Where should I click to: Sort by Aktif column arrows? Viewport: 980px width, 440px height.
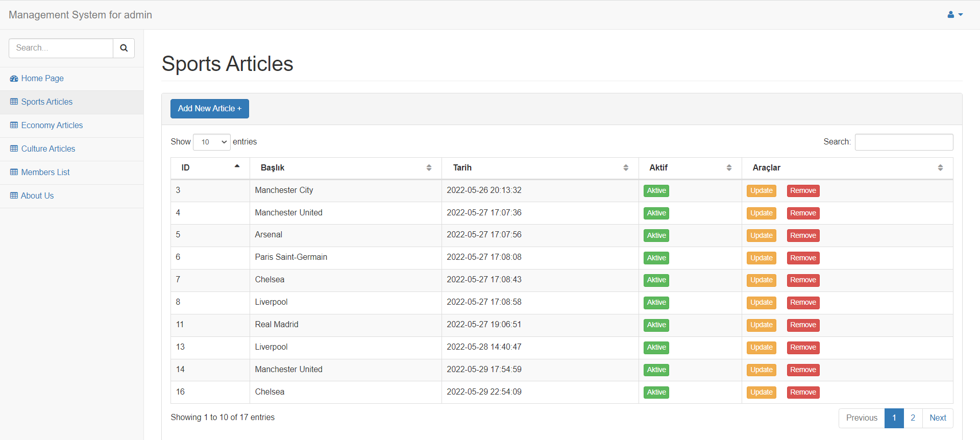(729, 168)
